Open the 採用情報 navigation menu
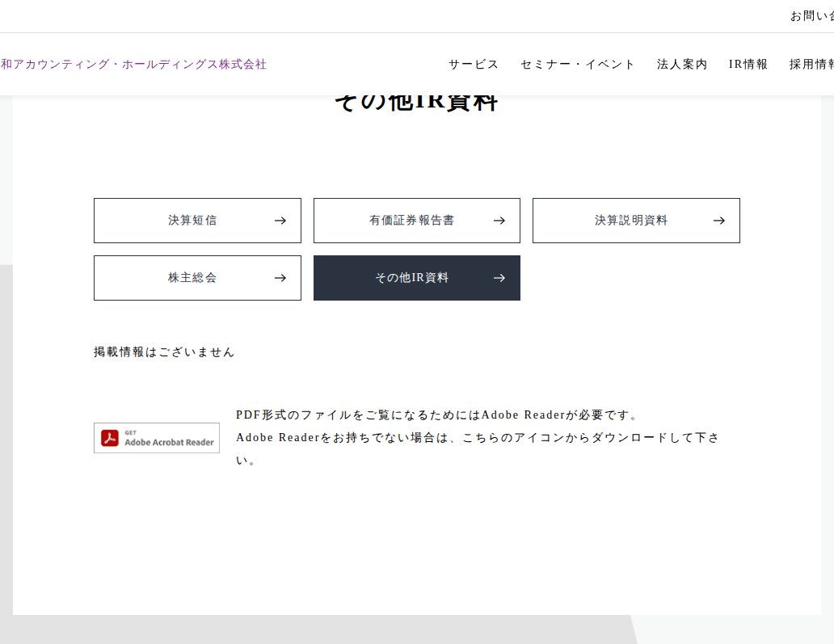 811,65
